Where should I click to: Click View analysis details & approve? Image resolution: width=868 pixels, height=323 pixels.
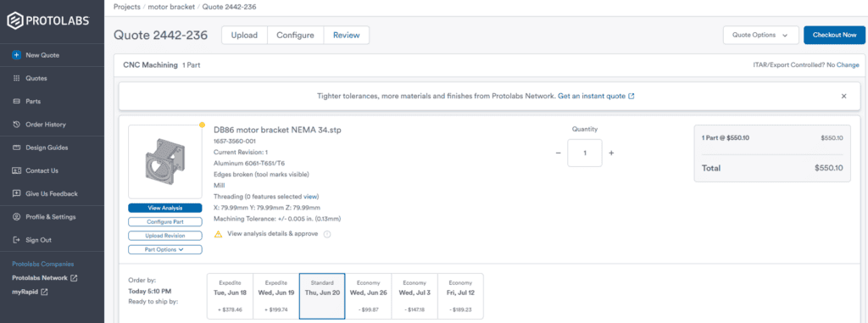pyautogui.click(x=272, y=234)
